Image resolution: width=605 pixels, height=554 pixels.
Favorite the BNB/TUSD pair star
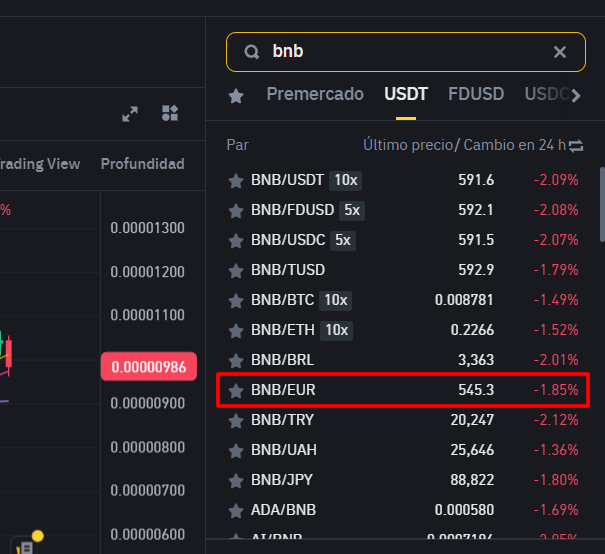[236, 270]
